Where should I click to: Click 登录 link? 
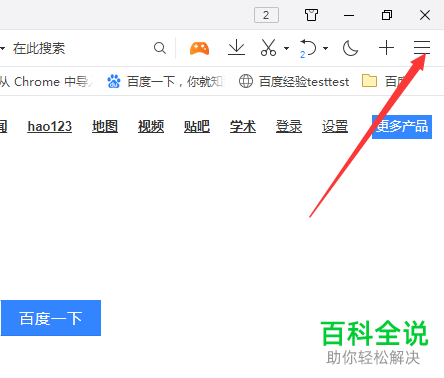coord(289,127)
